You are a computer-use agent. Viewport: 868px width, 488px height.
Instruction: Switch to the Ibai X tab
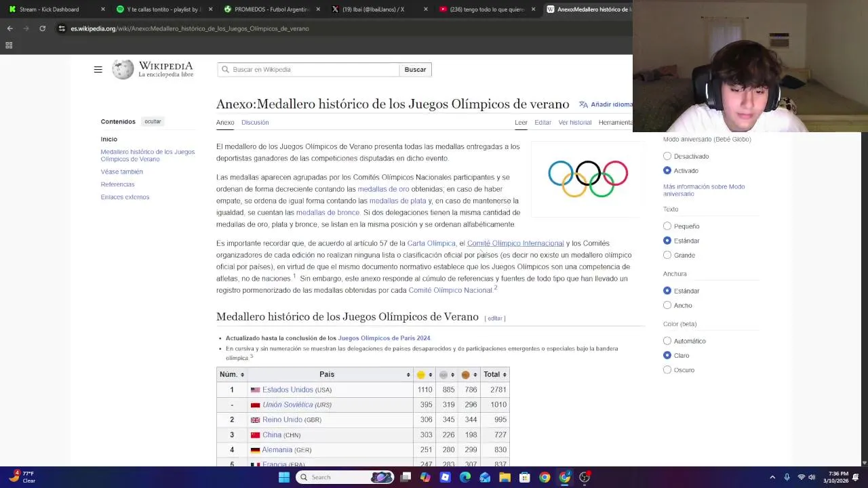(378, 9)
